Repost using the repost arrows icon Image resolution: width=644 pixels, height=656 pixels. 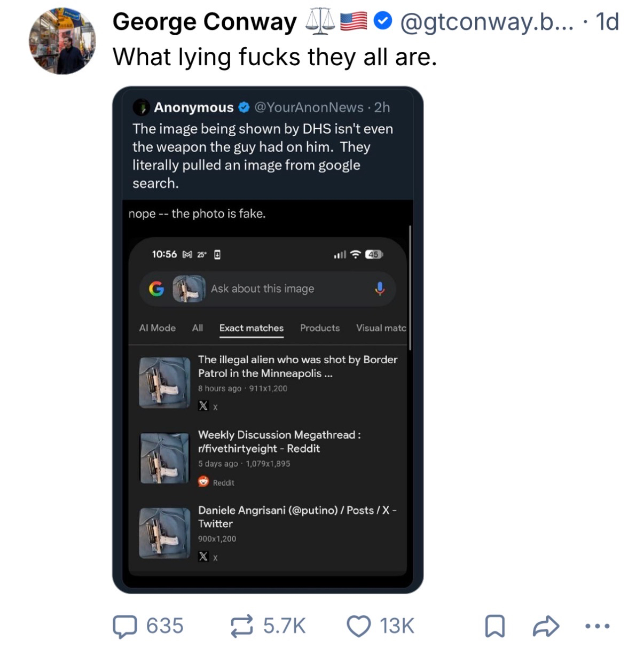(242, 626)
